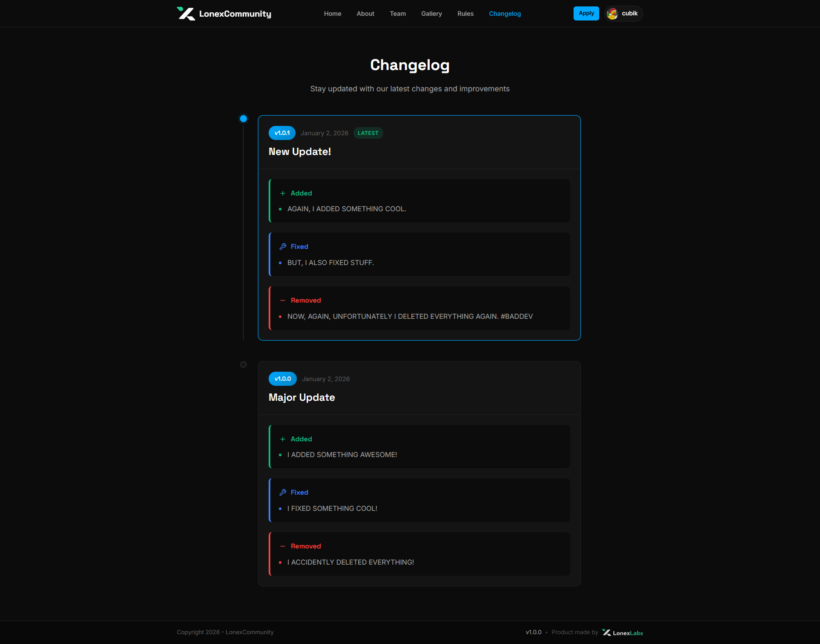
Task: Click the "Product made by" footer text
Action: [x=575, y=632]
